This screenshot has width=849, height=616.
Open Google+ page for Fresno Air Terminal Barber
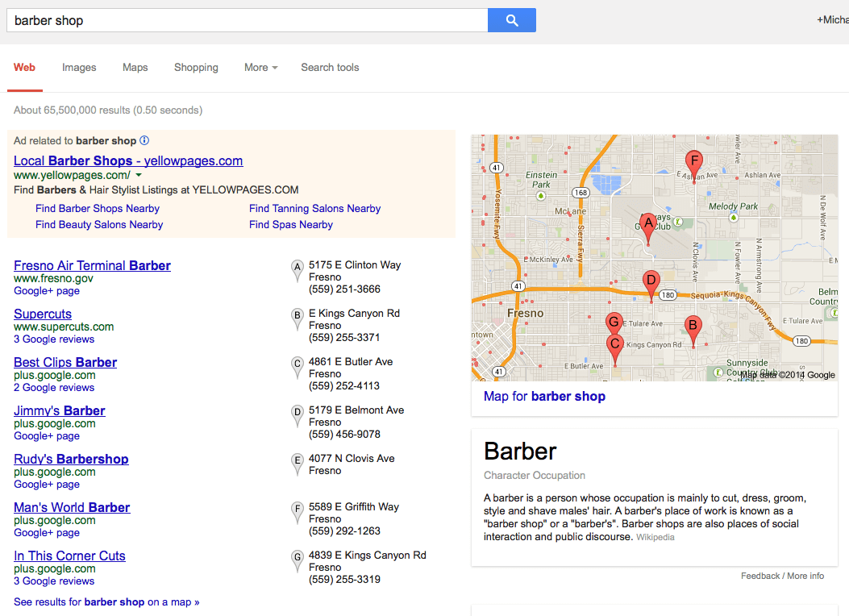(x=47, y=291)
